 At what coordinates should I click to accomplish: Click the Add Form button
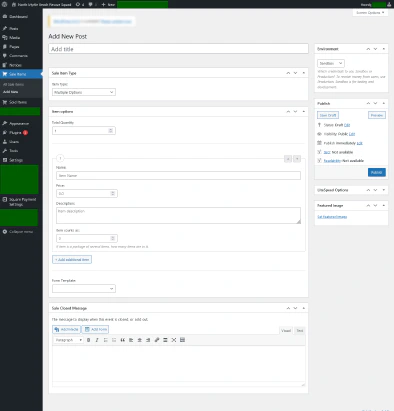coord(95,329)
